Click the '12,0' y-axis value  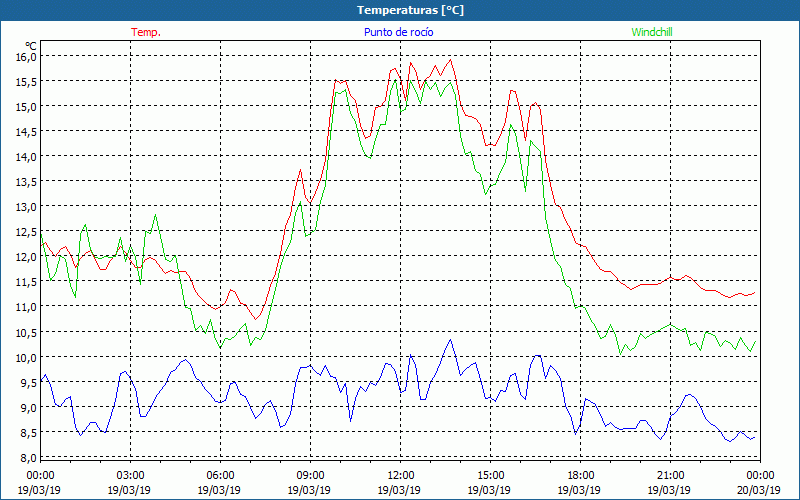pyautogui.click(x=26, y=257)
